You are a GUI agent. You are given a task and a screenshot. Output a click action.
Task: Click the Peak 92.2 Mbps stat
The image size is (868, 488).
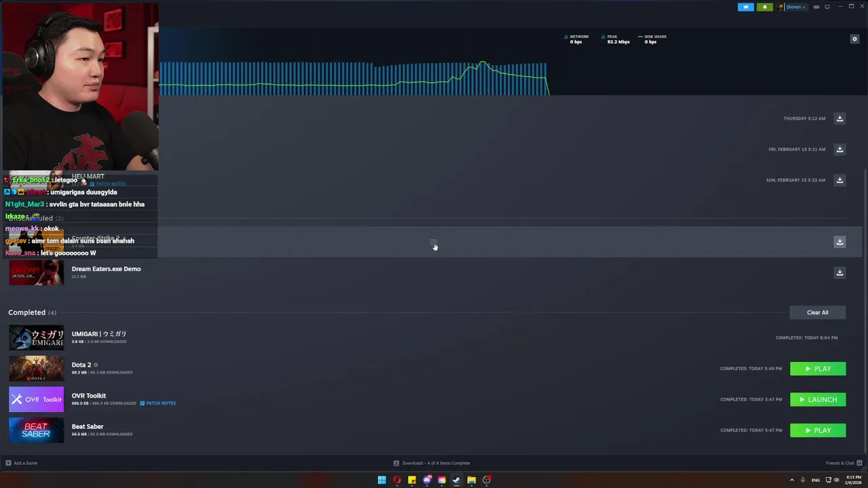coord(616,39)
